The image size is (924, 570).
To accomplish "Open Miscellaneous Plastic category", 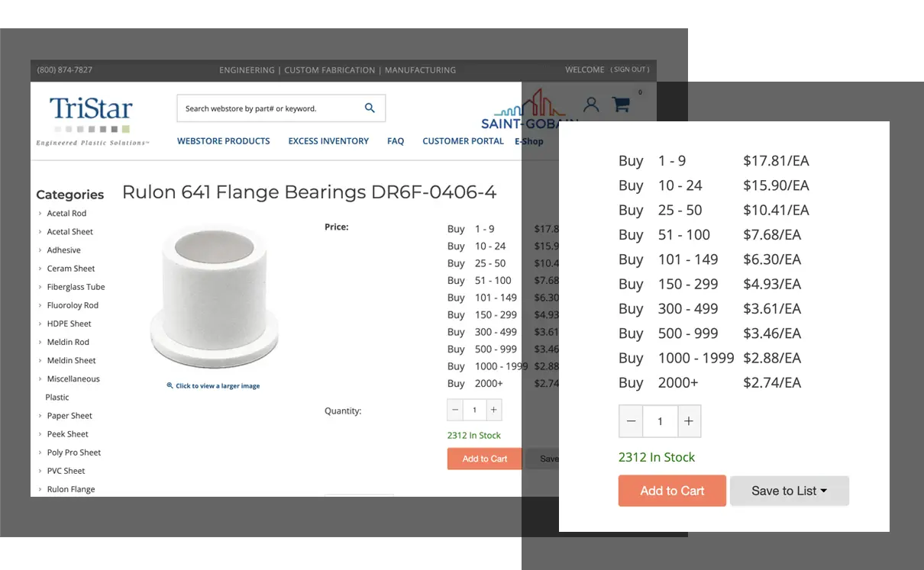I will [x=73, y=388].
